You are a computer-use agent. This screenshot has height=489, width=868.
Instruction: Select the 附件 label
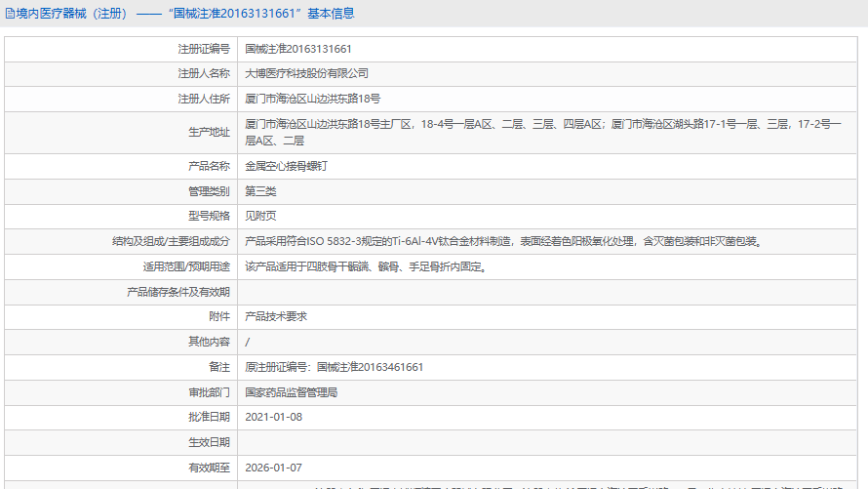(219, 317)
